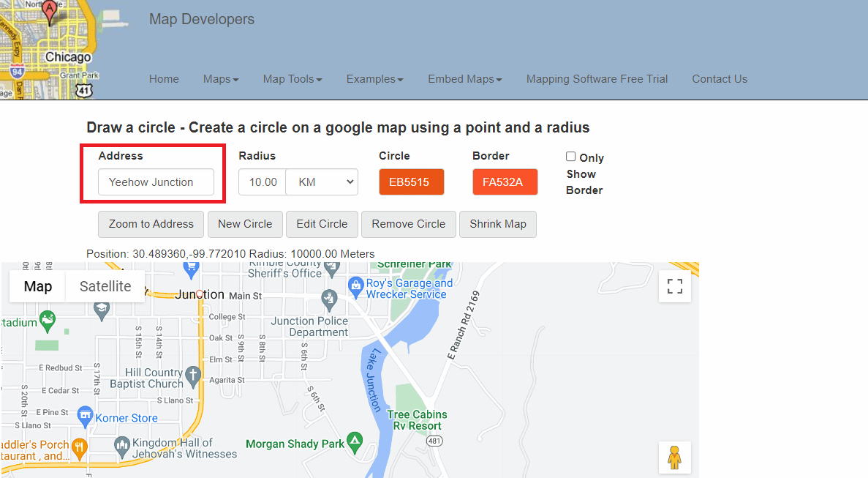
Task: Click the Position coordinates readout text
Action: point(230,254)
